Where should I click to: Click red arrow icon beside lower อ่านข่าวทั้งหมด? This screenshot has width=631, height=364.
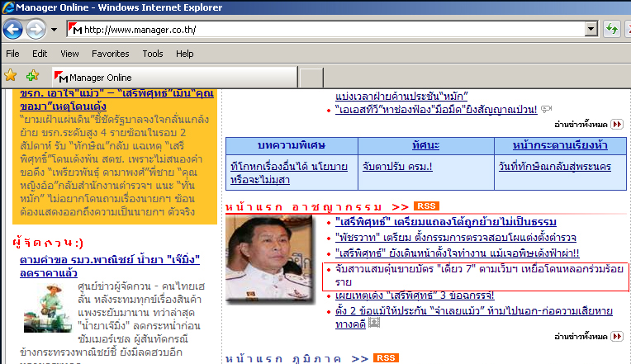tap(616, 336)
